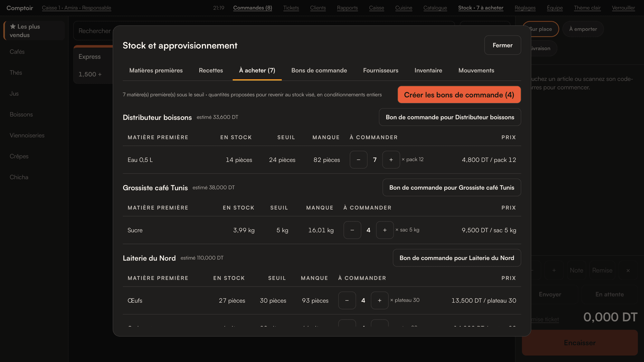Open Caisse page in navigation
Screen dimensions: 644x362
point(376,8)
